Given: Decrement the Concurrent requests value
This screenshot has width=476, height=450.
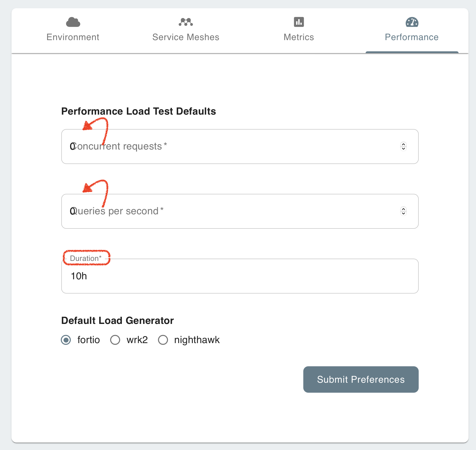Looking at the screenshot, I should pyautogui.click(x=404, y=149).
